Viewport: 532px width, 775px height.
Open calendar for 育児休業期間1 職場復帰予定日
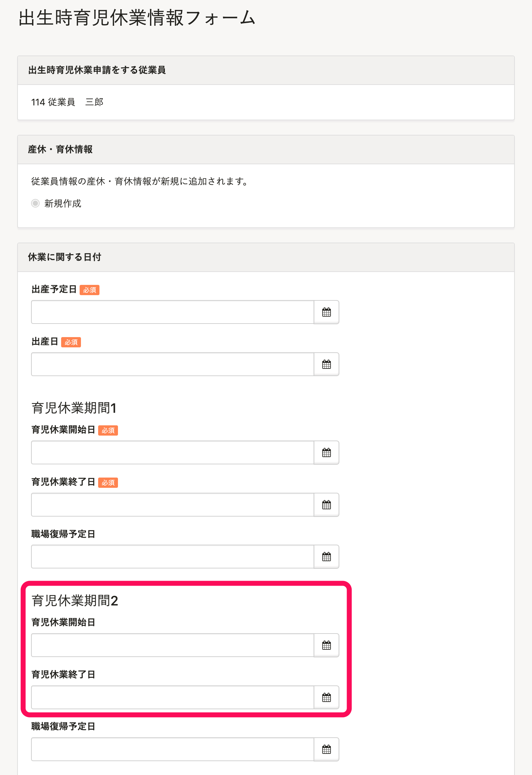click(x=326, y=557)
